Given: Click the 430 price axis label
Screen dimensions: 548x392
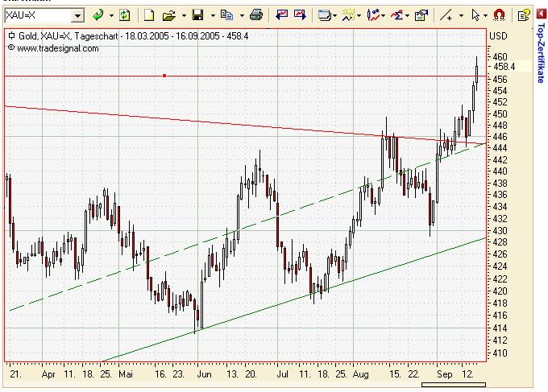Looking at the screenshot, I should (x=500, y=230).
